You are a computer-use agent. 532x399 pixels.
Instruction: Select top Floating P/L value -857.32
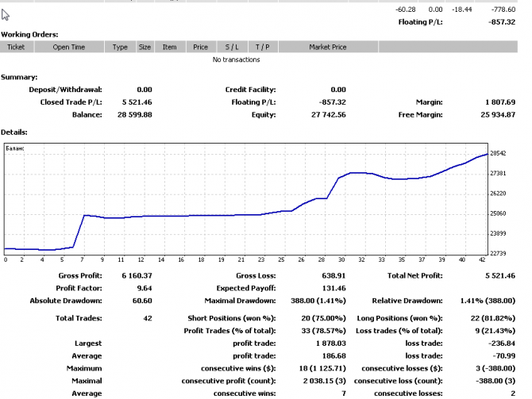point(502,22)
